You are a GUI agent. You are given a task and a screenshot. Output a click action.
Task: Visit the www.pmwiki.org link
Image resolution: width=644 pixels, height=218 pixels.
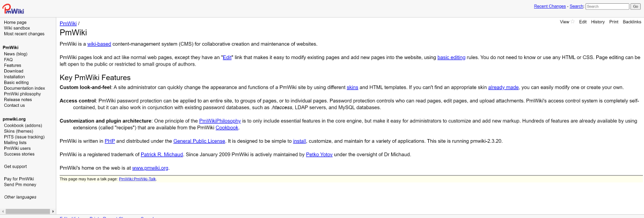pyautogui.click(x=150, y=168)
